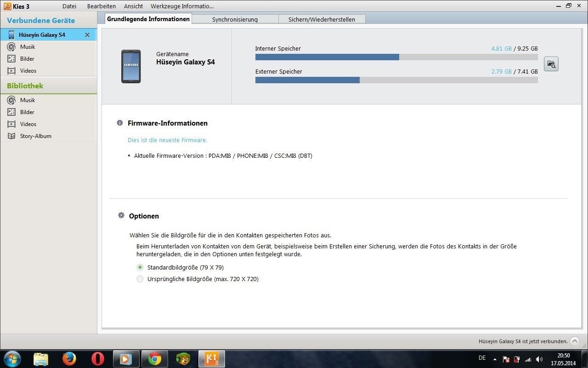
Task: Click the Kies 3 taskbar button
Action: pos(212,359)
